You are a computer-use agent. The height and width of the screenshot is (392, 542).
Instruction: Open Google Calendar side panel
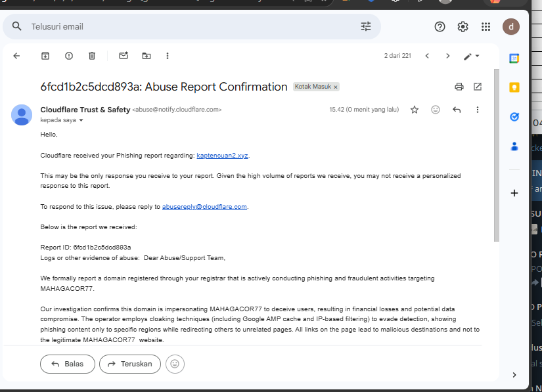pyautogui.click(x=514, y=58)
